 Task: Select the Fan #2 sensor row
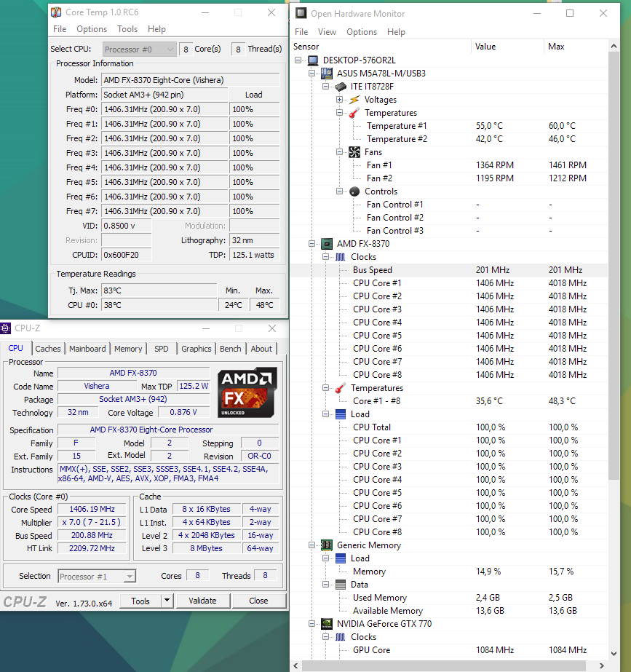[449, 178]
